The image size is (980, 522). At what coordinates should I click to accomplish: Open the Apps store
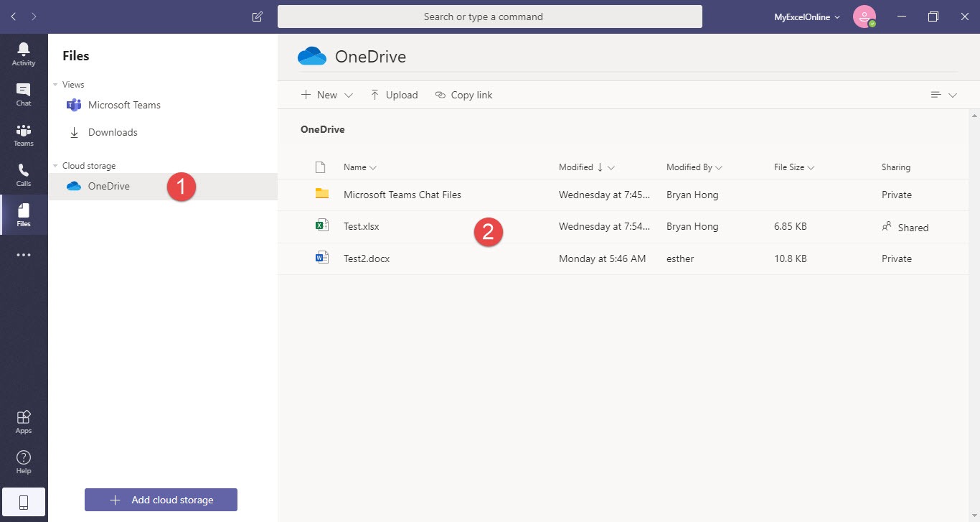pyautogui.click(x=24, y=421)
